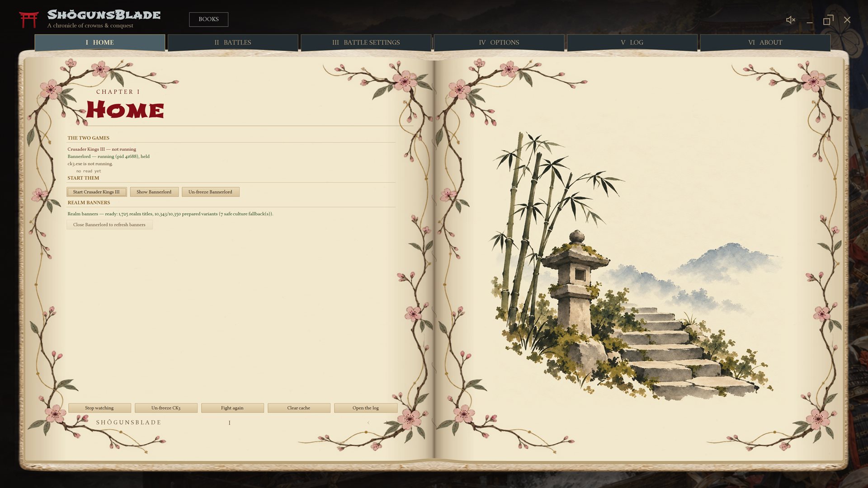The height and width of the screenshot is (488, 868).
Task: Close the ShogunsBlade application
Action: coord(847,20)
